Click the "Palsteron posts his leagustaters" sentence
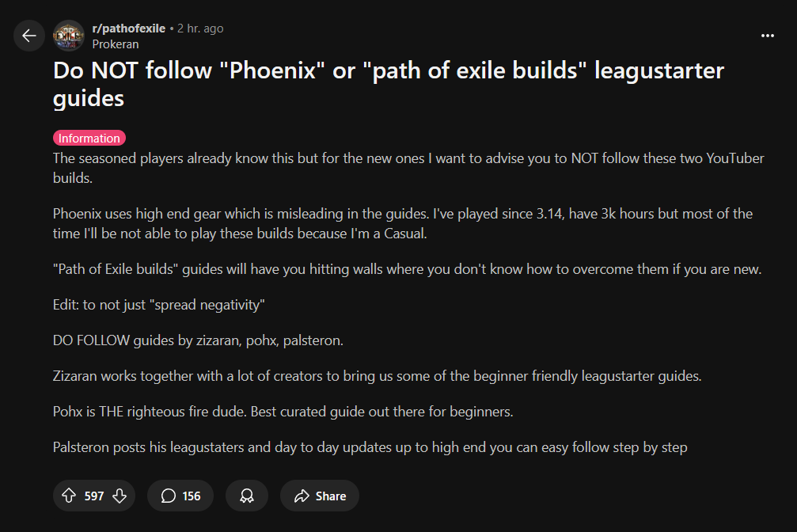This screenshot has width=797, height=532. click(x=370, y=447)
